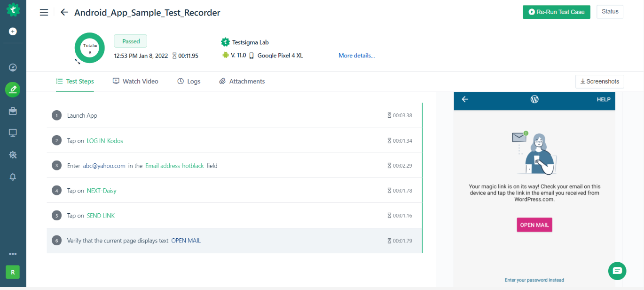Click OPEN MAIL button in screenshot preview
Screen dimensions: 644x290
534,225
